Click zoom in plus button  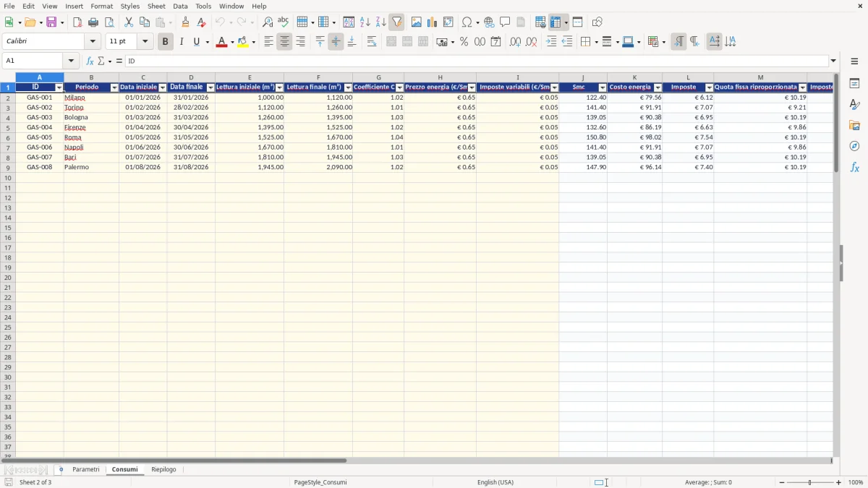click(839, 482)
